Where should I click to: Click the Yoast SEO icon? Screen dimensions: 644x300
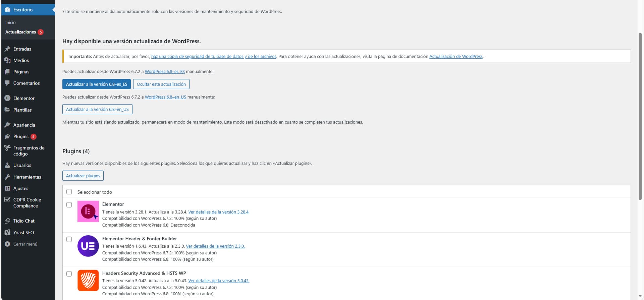click(x=7, y=233)
